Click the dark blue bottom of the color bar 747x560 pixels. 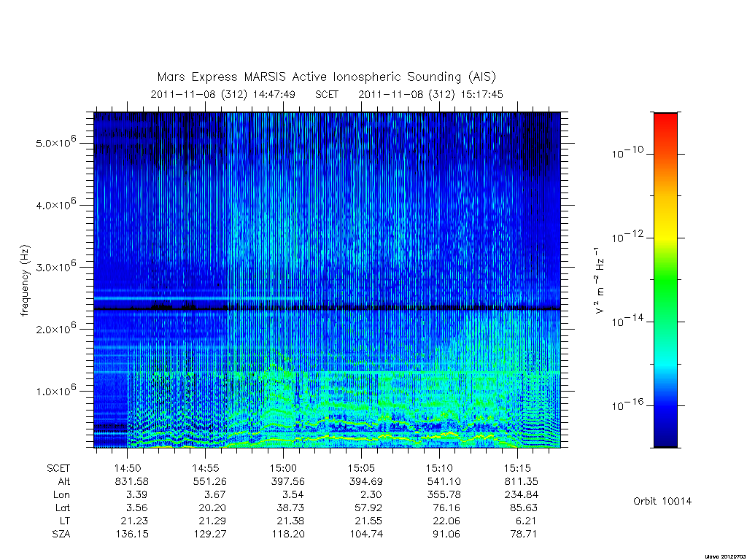tap(665, 438)
